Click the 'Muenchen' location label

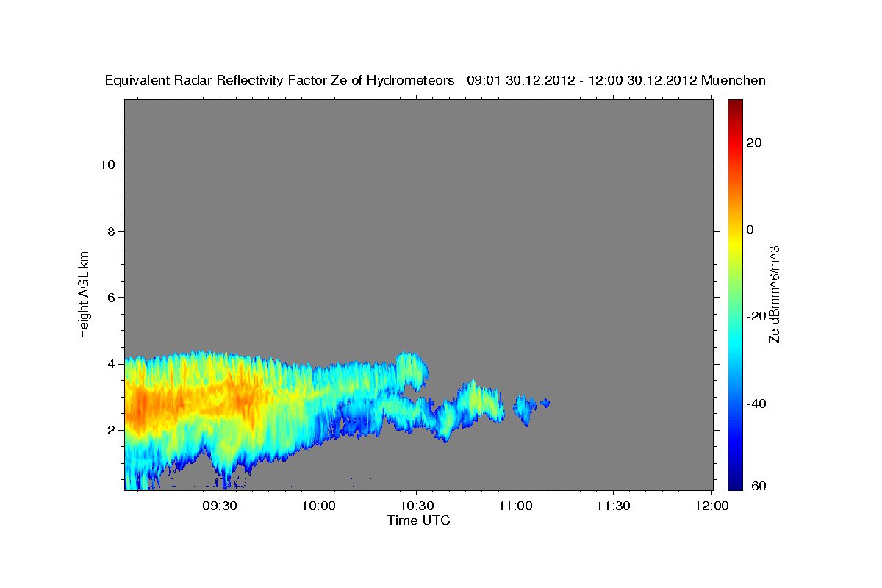[734, 80]
